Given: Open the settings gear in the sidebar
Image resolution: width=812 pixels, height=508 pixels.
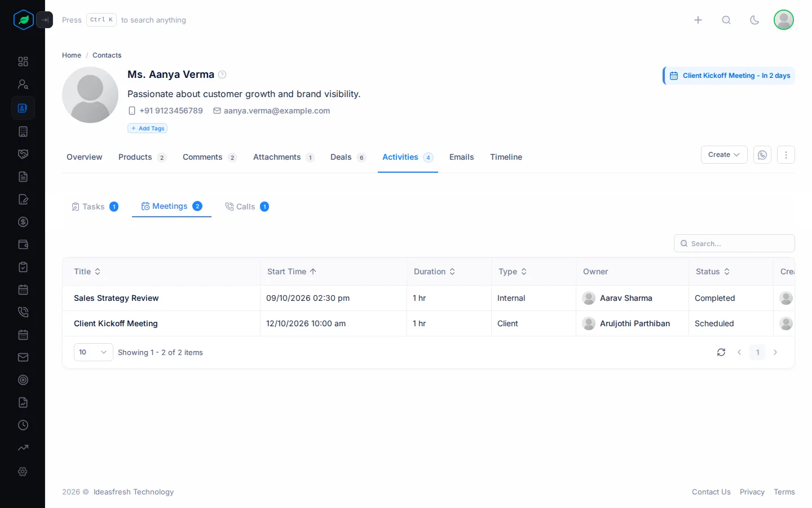Looking at the screenshot, I should click(23, 471).
